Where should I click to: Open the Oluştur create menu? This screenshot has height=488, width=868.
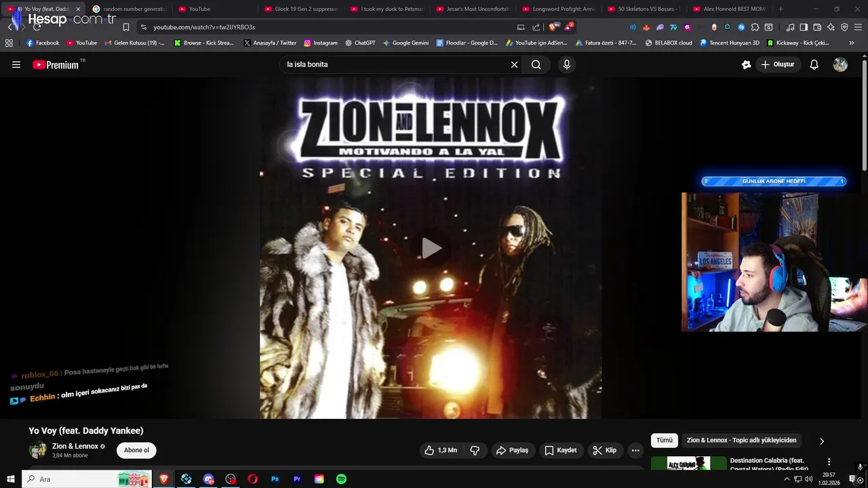tap(777, 64)
